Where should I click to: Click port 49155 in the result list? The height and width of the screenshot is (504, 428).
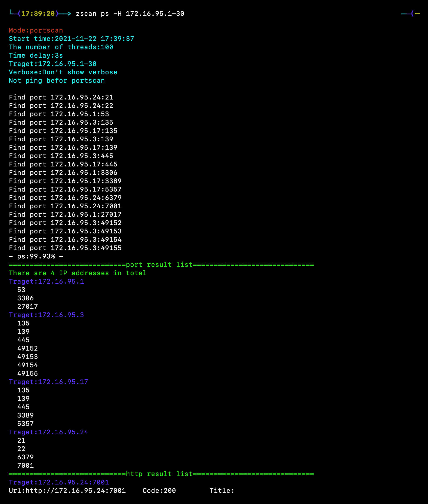28,374
